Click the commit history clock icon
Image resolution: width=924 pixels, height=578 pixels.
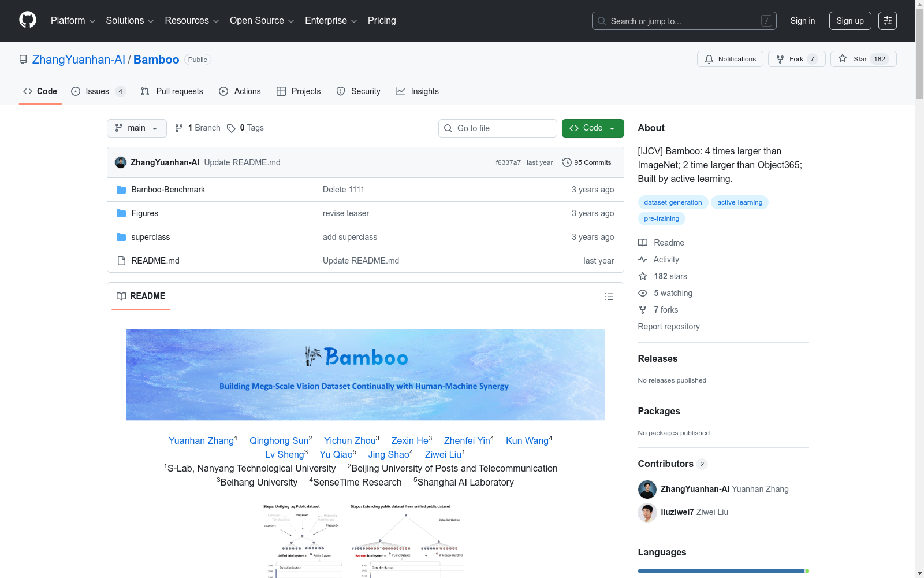[x=567, y=162]
